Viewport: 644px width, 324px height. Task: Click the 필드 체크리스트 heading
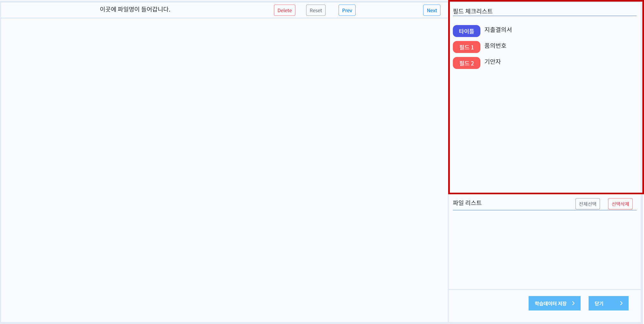473,11
